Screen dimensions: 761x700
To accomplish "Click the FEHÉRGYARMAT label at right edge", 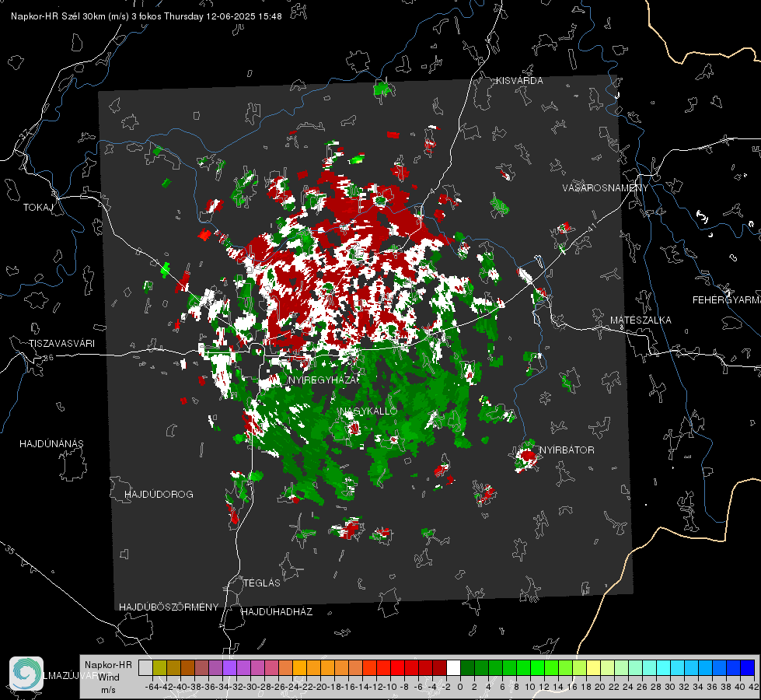I will [726, 300].
